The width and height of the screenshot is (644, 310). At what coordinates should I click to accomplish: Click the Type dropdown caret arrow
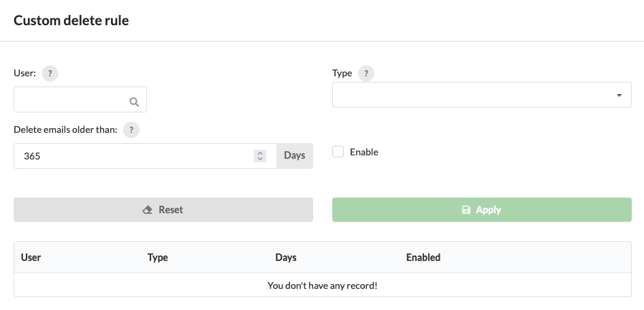coord(619,95)
